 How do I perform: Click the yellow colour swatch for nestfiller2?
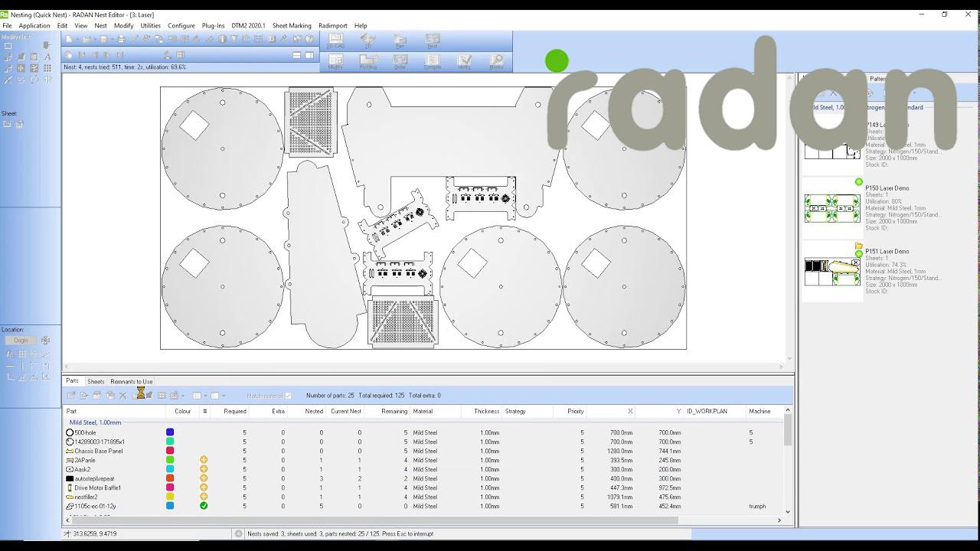click(x=170, y=497)
